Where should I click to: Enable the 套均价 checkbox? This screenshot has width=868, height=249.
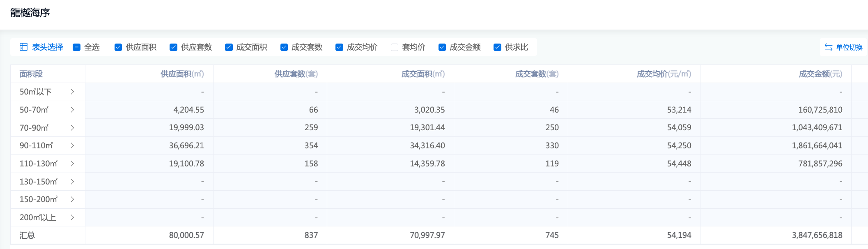(x=395, y=47)
